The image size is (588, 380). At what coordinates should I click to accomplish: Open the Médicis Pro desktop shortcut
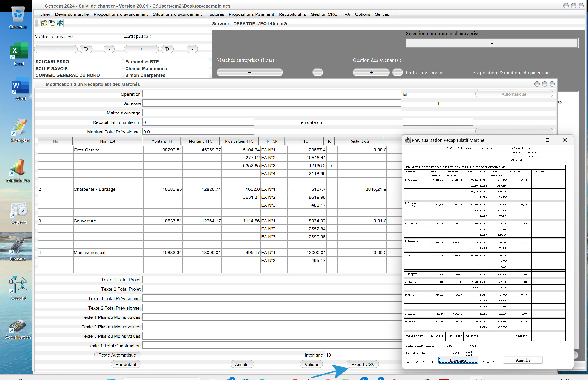pyautogui.click(x=18, y=171)
